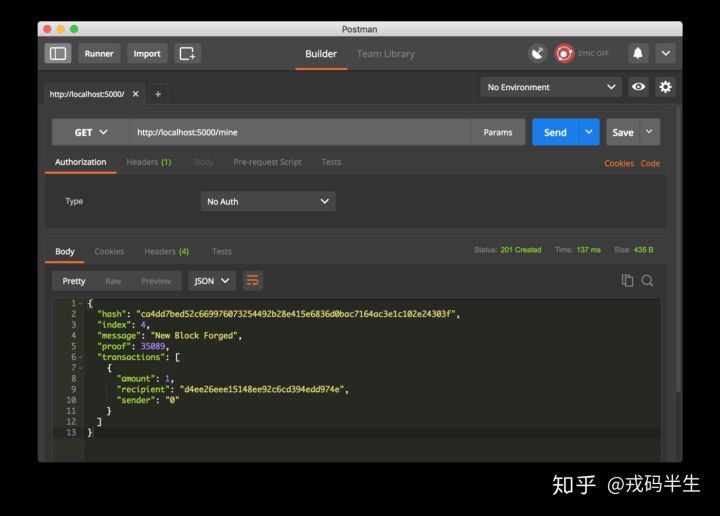This screenshot has height=516, width=720.
Task: Open the Code link
Action: click(650, 163)
